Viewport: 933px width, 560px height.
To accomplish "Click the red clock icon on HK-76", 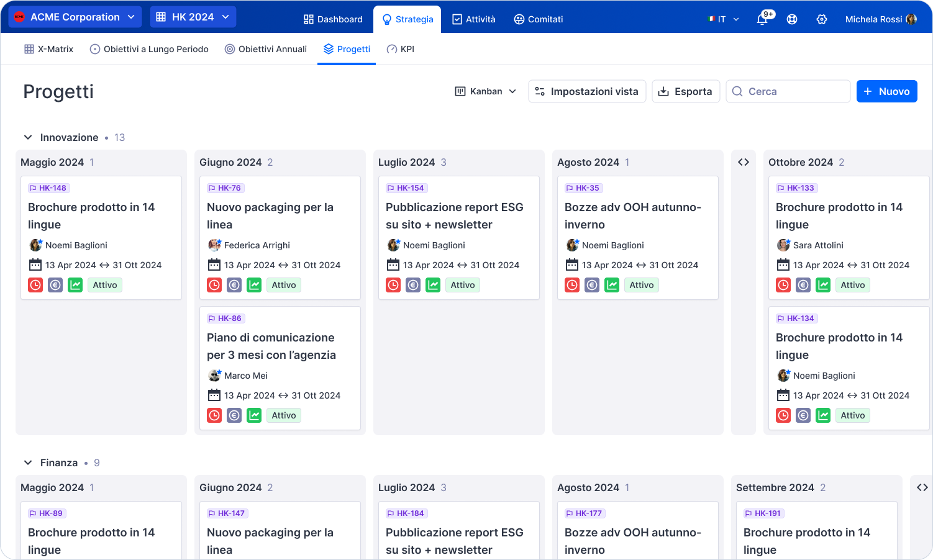I will (215, 285).
